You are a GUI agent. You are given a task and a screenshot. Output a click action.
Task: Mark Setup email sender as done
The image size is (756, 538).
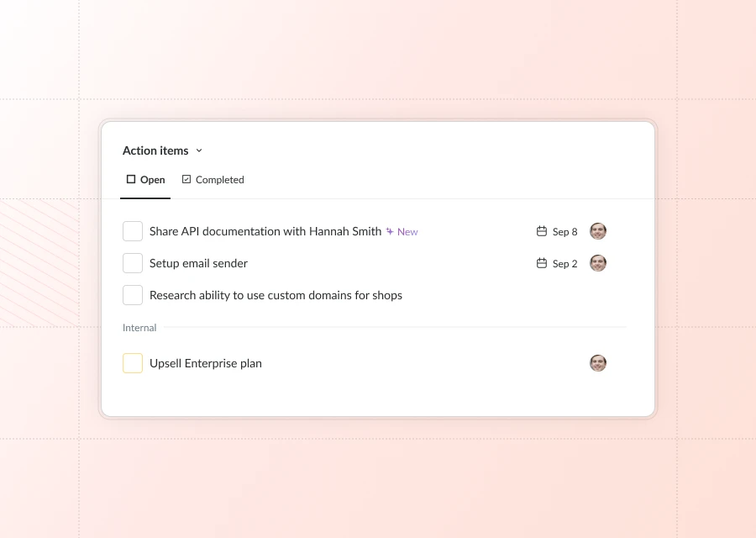pyautogui.click(x=133, y=263)
